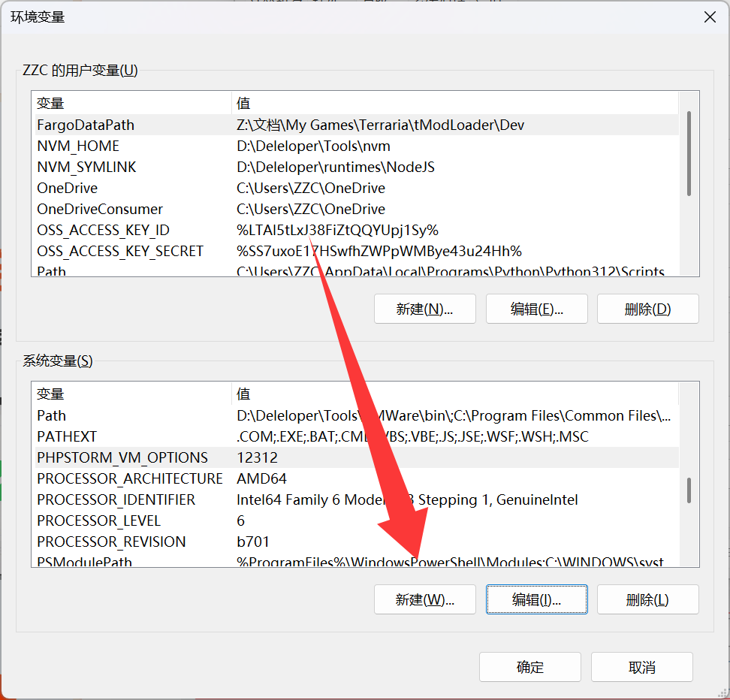The image size is (730, 700).
Task: Click 新建(N)... under user variables
Action: 424,309
